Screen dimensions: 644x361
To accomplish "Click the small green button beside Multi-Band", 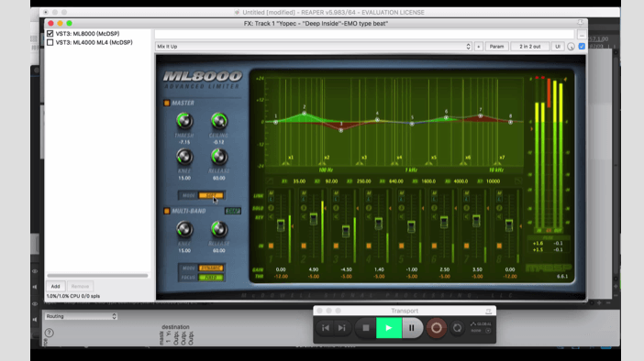I will [233, 211].
